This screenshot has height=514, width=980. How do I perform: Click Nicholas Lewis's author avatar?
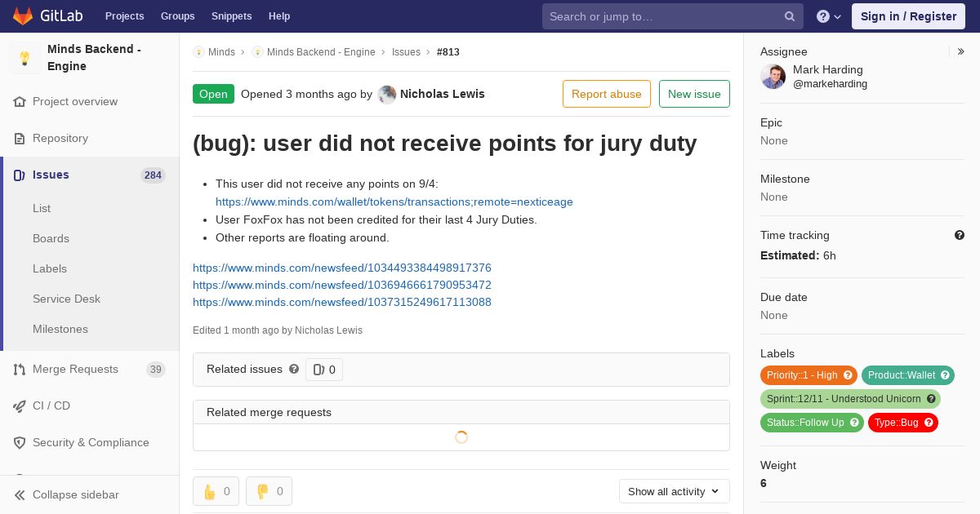pyautogui.click(x=387, y=95)
